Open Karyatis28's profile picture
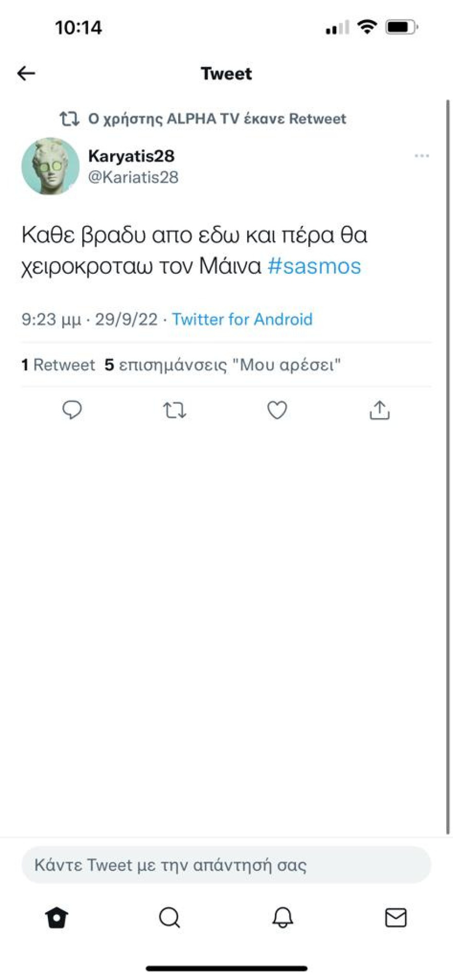Screen dimensions: 453x980 [50, 167]
